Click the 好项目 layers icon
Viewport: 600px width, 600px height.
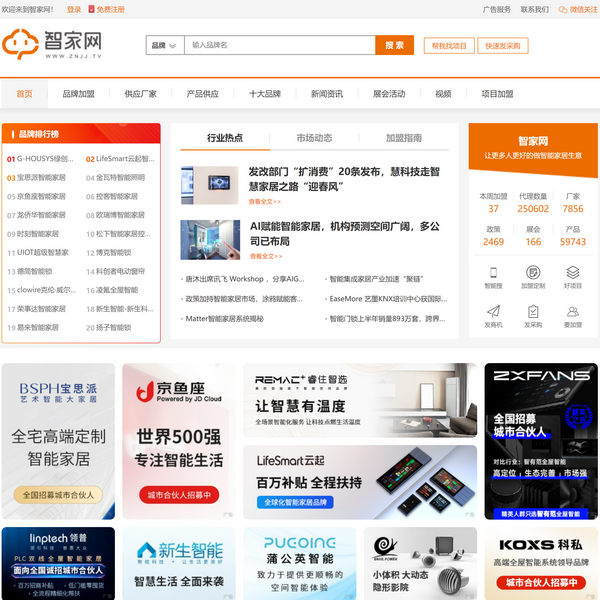click(573, 272)
